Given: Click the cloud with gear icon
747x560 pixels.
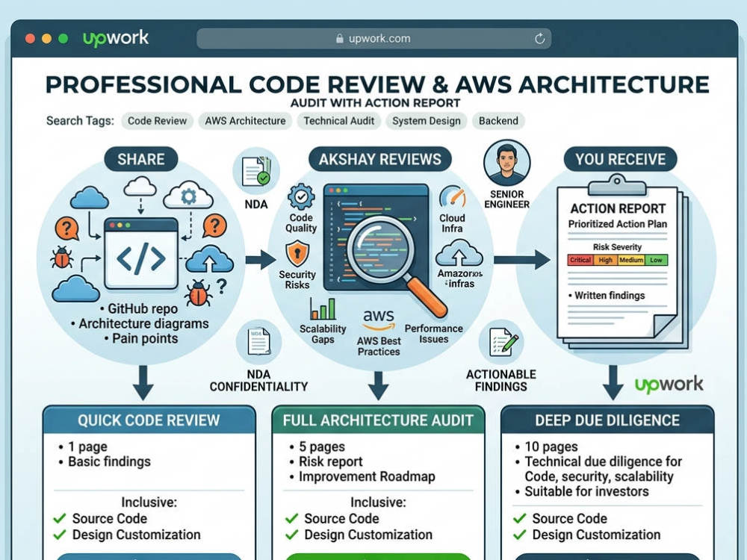Looking at the screenshot, I should (188, 195).
